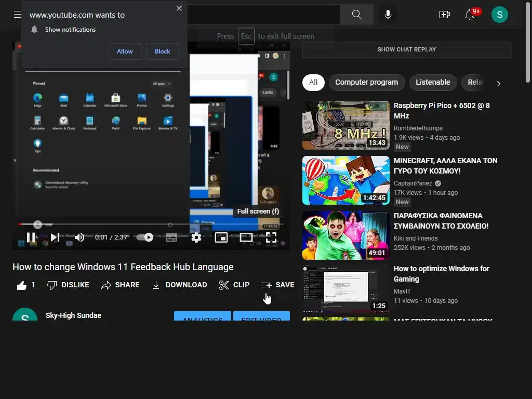Open the account avatar menu
532x399 pixels.
coord(499,15)
